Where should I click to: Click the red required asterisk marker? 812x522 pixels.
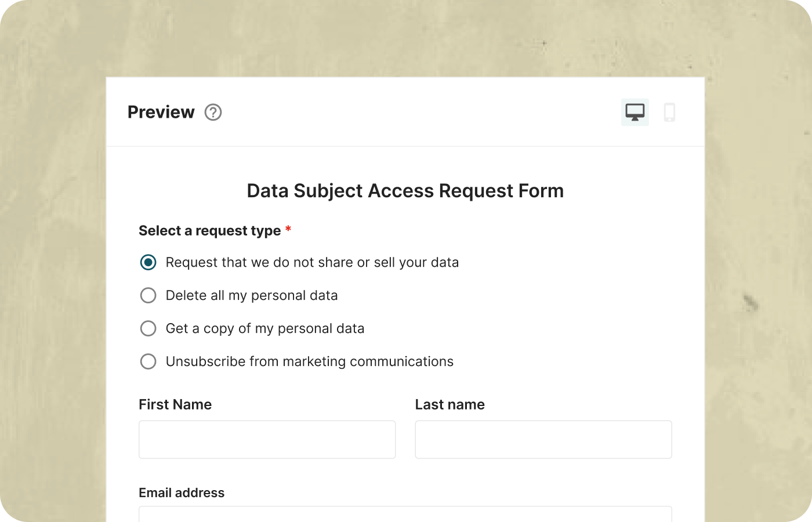(x=288, y=230)
